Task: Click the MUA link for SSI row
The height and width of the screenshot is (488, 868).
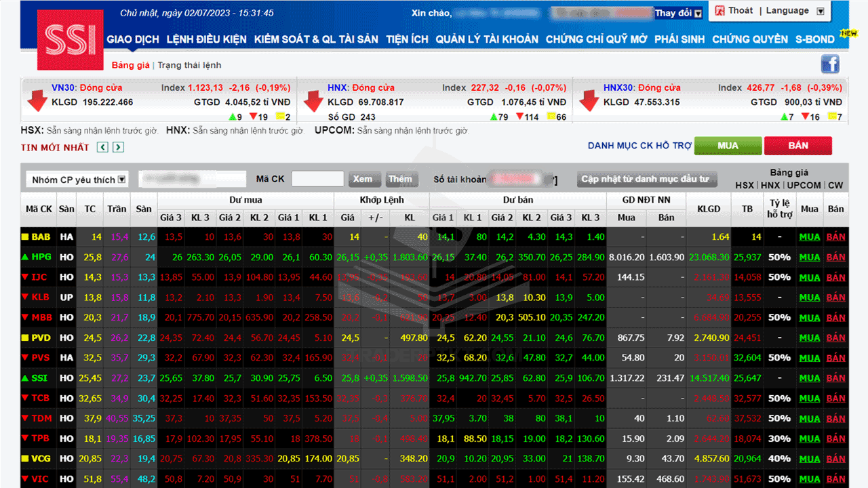Action: tap(810, 378)
